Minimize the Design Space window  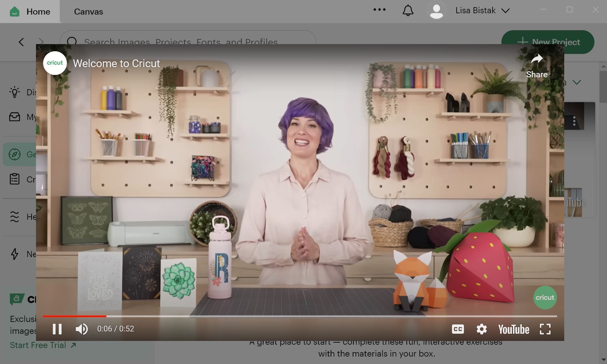pyautogui.click(x=543, y=9)
